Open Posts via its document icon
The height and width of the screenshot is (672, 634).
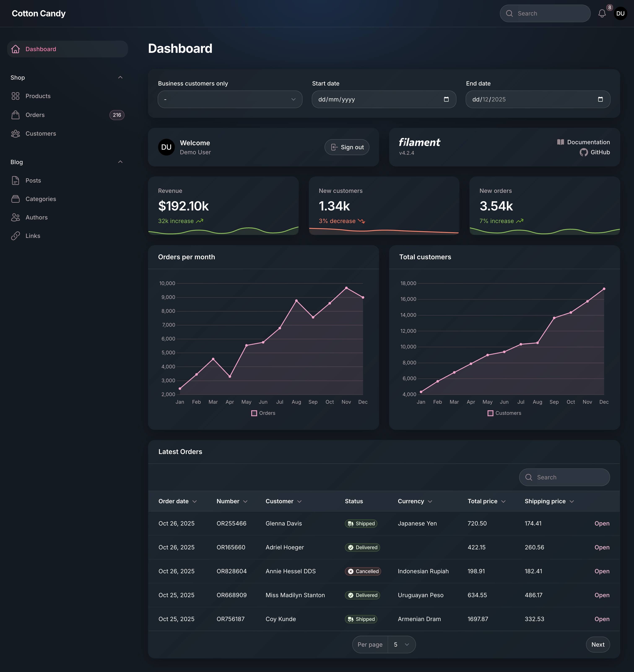(16, 180)
